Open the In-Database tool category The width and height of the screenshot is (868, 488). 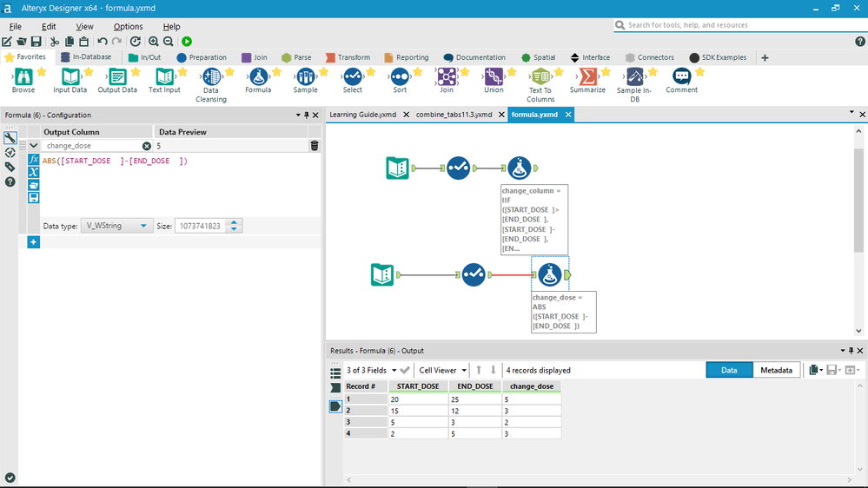point(86,57)
